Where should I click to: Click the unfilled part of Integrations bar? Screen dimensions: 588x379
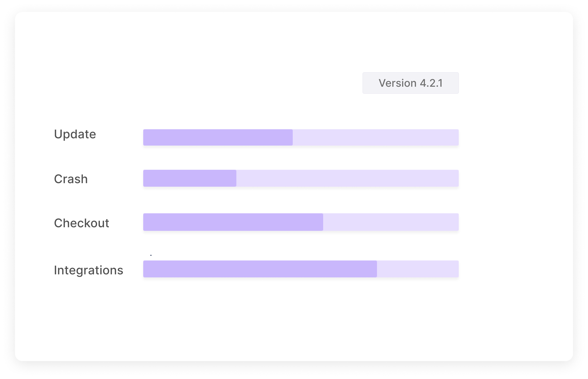(x=418, y=269)
